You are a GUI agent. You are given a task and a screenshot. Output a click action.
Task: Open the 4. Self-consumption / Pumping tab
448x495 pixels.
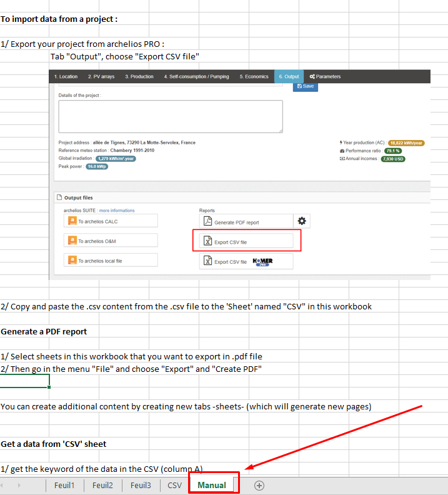pyautogui.click(x=196, y=76)
